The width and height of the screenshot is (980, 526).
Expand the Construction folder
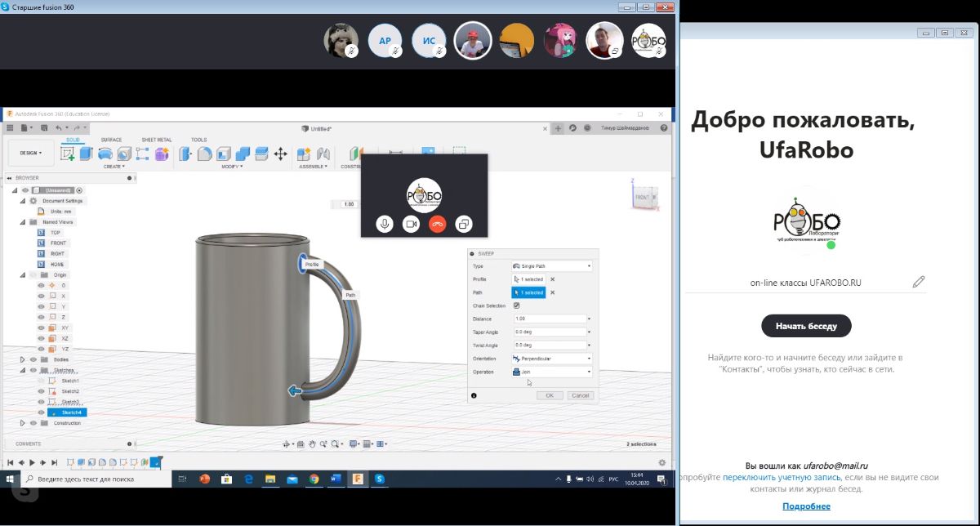click(23, 423)
